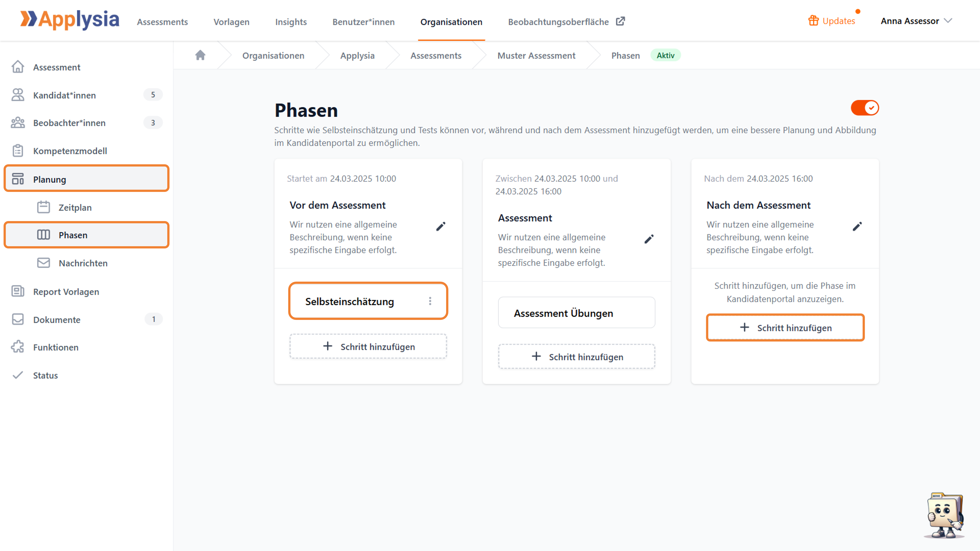Click the 'Startet am 24.03.2025 10:00' text
The width and height of the screenshot is (980, 551).
point(341,178)
